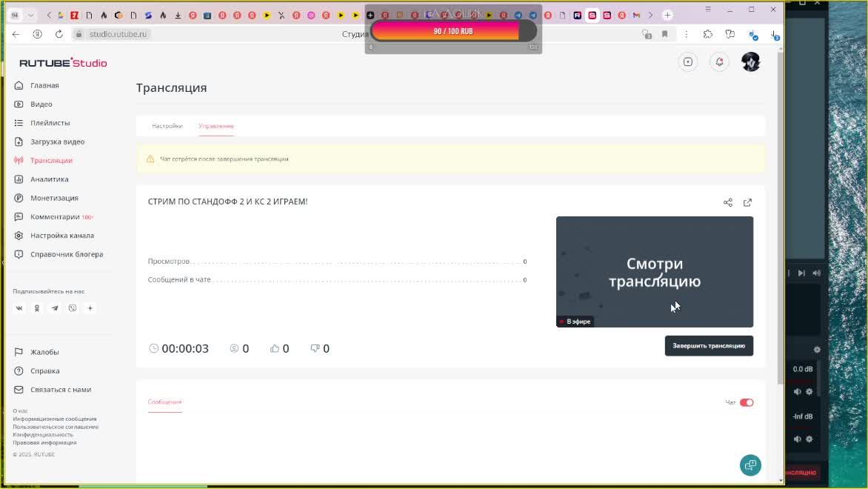This screenshot has width=868, height=489.
Task: Open Viber social link icon
Action: [x=72, y=308]
